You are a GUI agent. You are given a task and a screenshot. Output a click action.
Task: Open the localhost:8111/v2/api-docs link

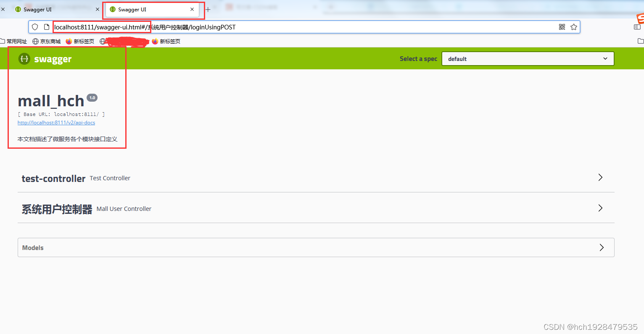click(56, 123)
